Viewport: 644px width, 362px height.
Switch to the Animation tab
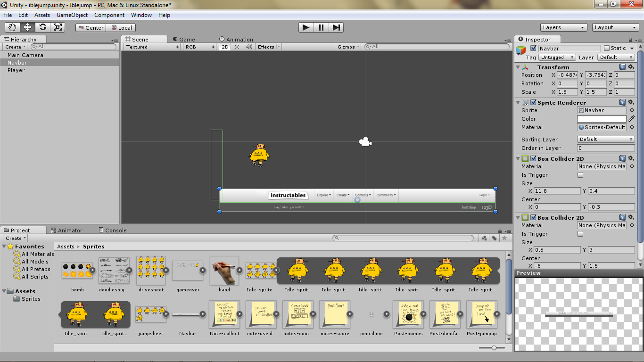(x=236, y=39)
